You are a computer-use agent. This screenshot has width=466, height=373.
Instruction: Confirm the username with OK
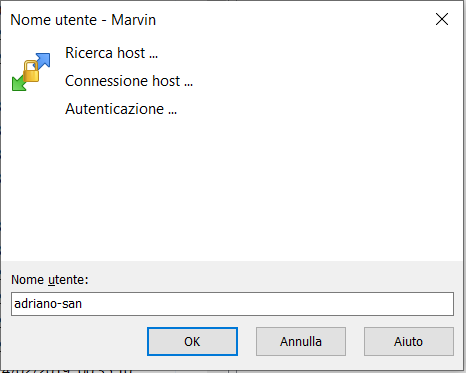(192, 341)
